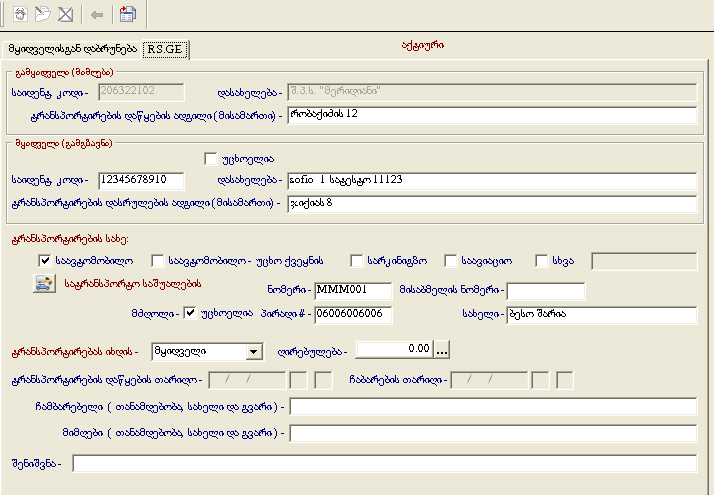The image size is (714, 495).
Task: Click the crossed-out box delete toolbar icon
Action: [x=65, y=14]
